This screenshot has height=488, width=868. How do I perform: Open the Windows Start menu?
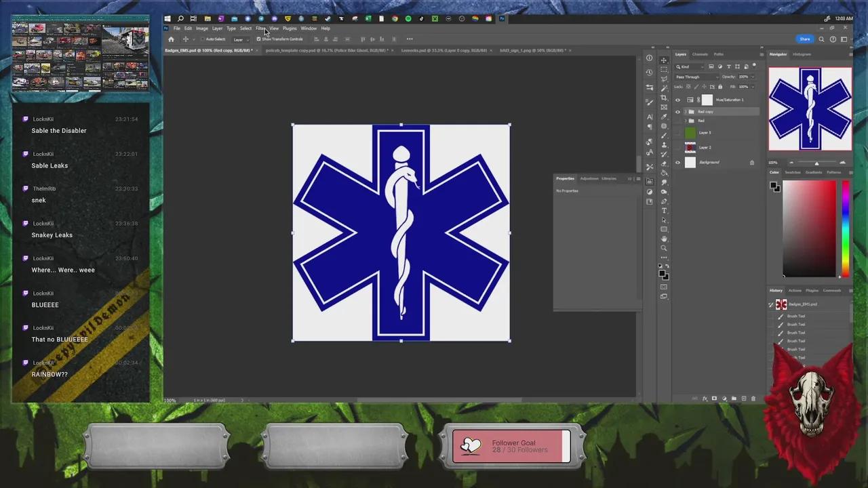coord(167,18)
